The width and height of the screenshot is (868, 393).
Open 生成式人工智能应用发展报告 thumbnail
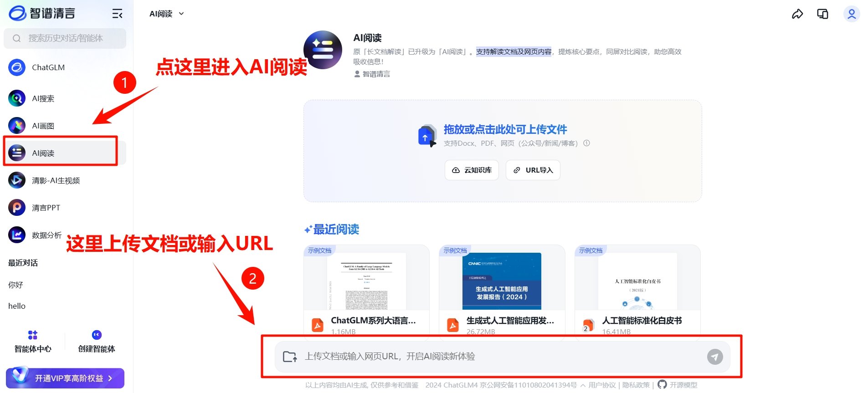pos(502,281)
